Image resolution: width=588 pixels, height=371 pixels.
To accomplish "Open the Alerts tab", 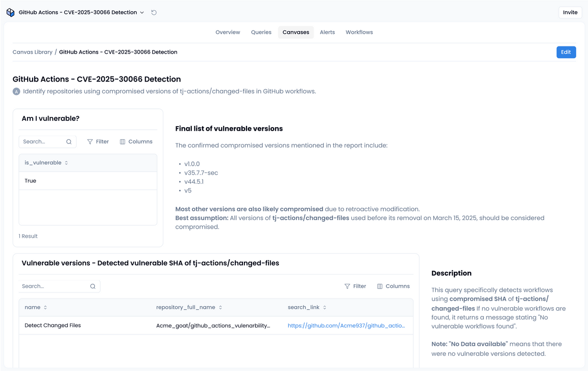I will click(327, 32).
